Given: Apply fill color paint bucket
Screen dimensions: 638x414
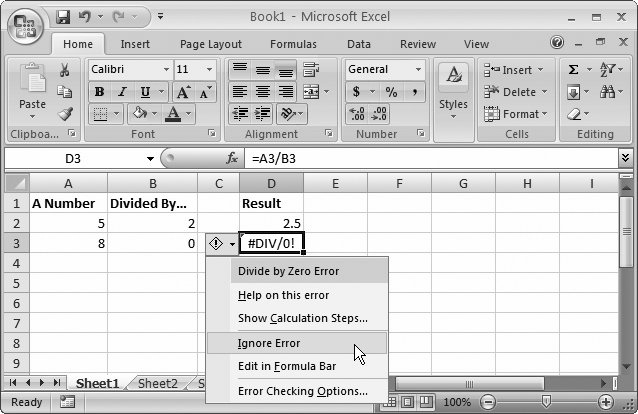Looking at the screenshot, I should click(140, 114).
